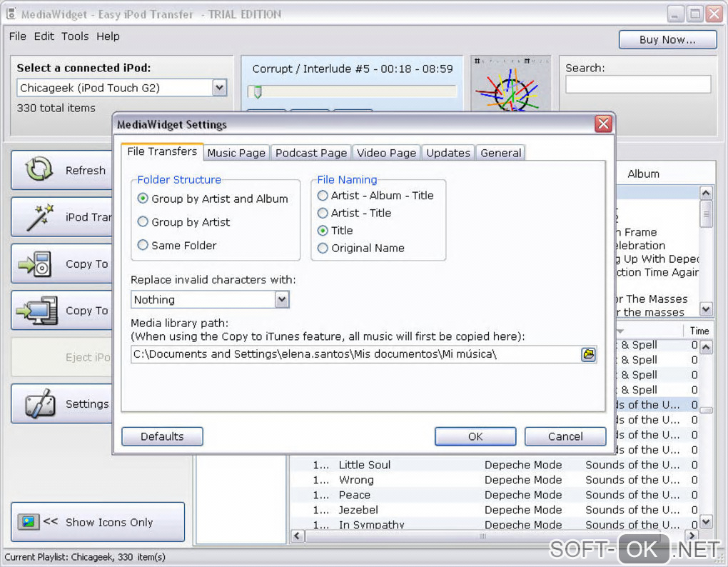Open the Edit menu
This screenshot has width=728, height=567.
[44, 36]
